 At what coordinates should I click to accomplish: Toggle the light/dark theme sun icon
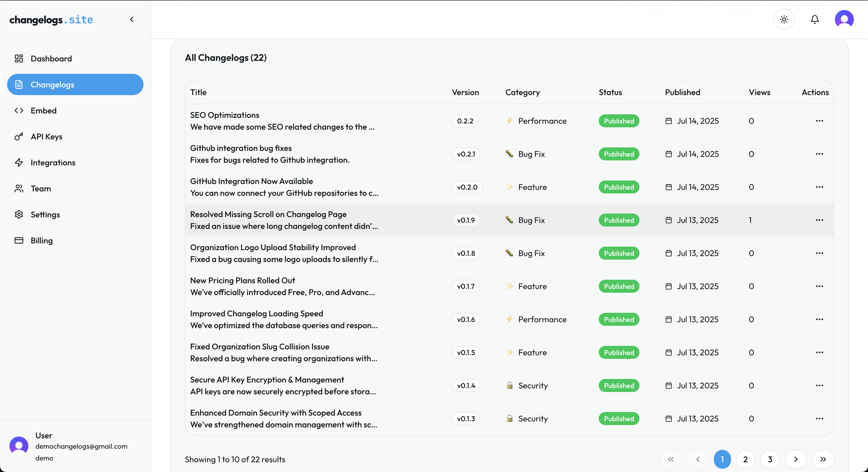point(784,19)
